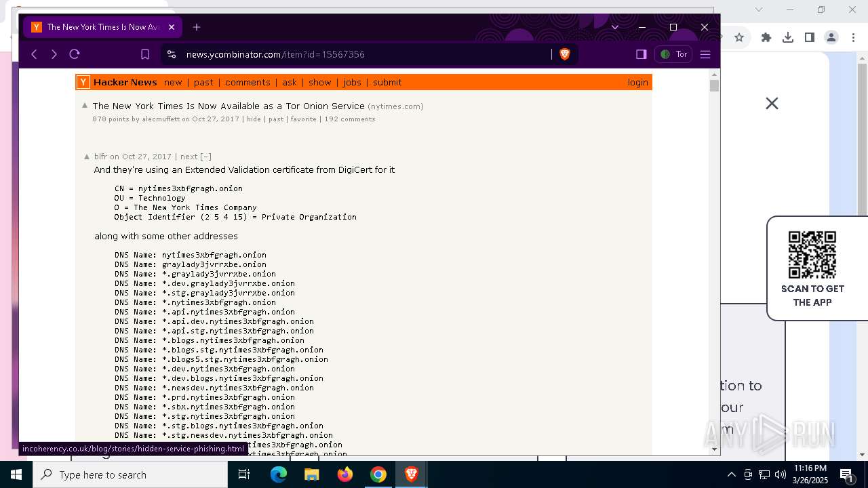
Task: Open new tab with plus button
Action: [197, 27]
